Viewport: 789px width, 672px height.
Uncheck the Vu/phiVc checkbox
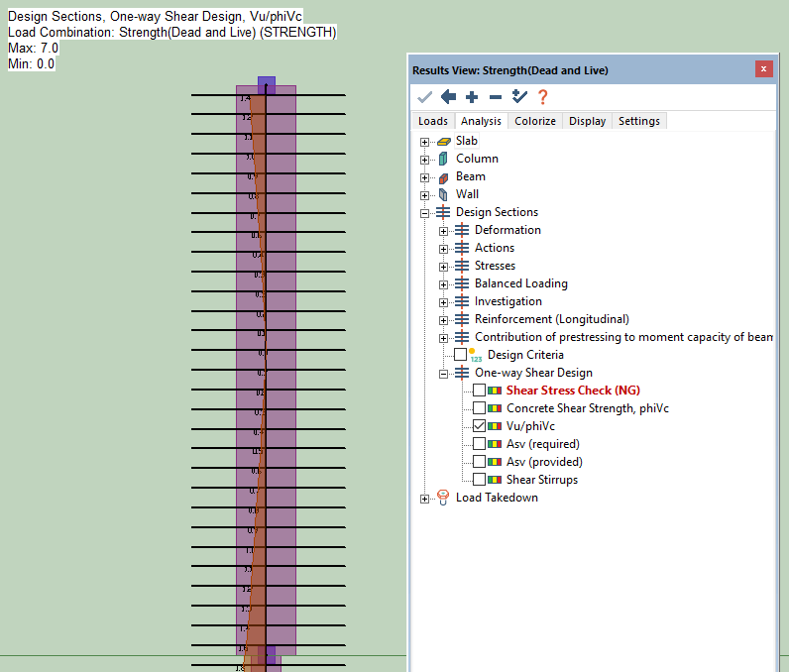click(480, 426)
